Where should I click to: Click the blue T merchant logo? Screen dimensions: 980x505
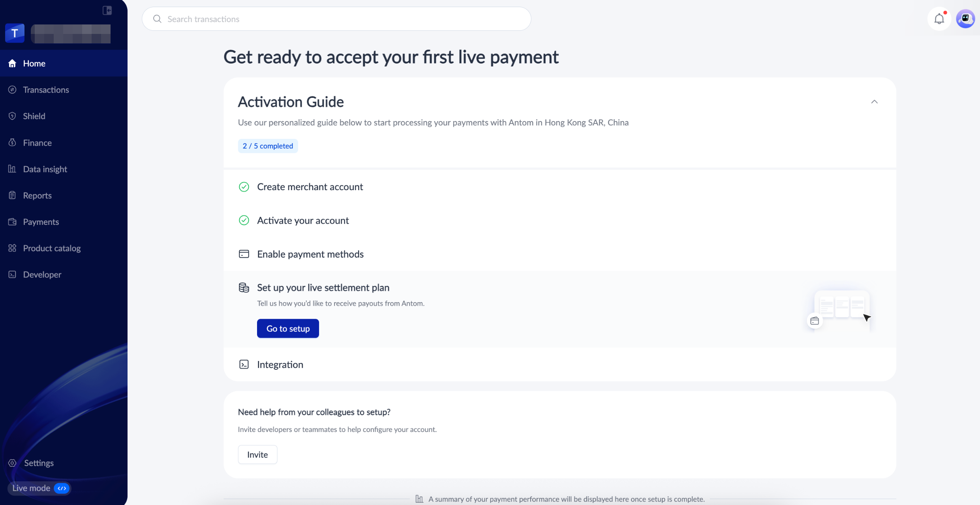coord(15,33)
